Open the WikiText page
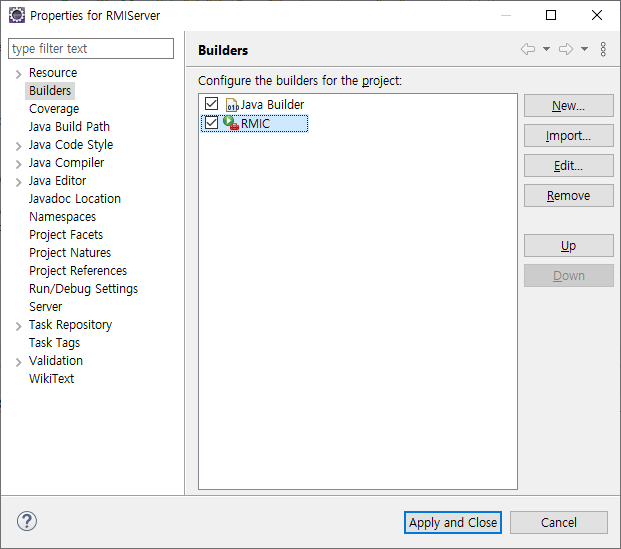Viewport: 621px width, 549px height. tap(51, 379)
